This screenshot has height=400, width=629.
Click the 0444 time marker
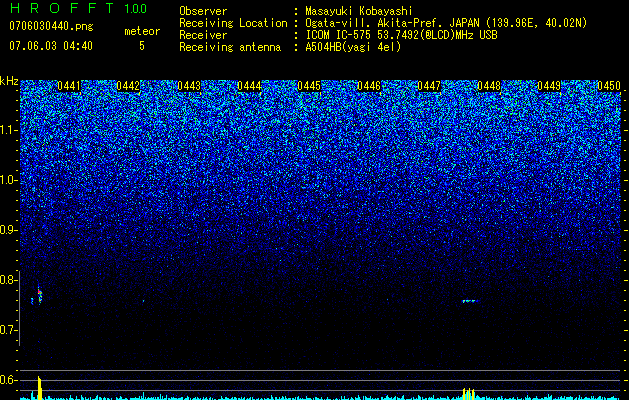(x=249, y=86)
